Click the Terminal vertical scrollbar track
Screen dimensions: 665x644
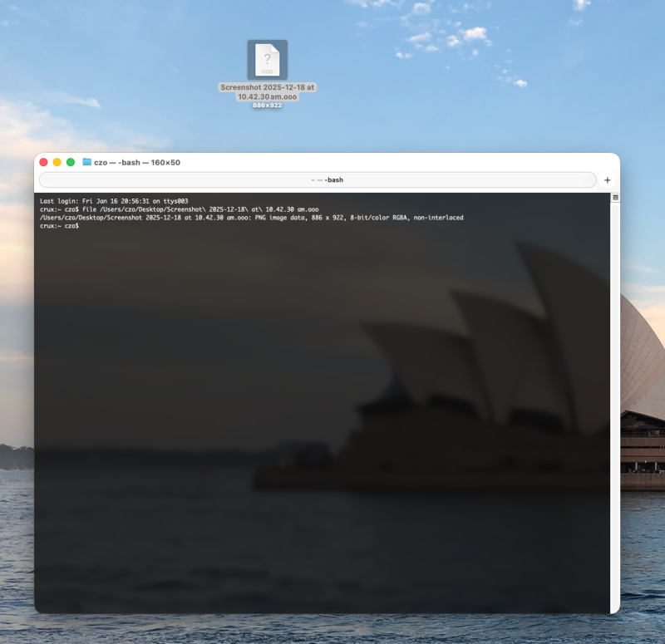(615, 407)
